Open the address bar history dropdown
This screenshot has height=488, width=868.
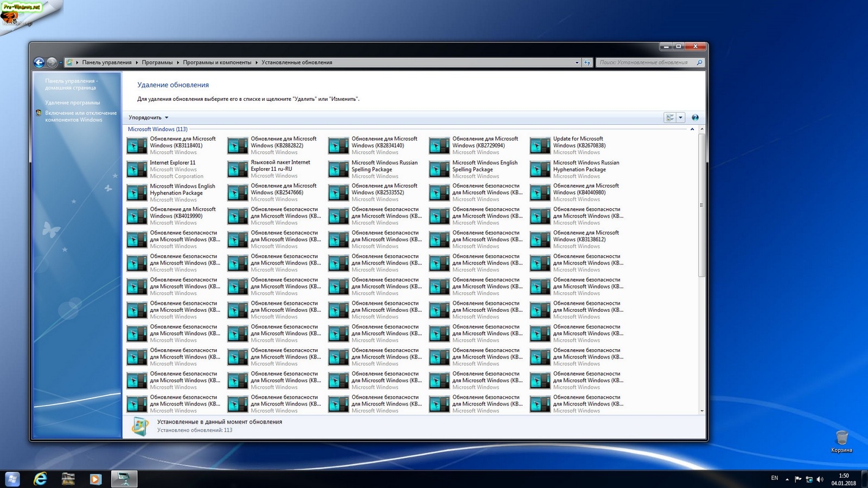tap(577, 62)
